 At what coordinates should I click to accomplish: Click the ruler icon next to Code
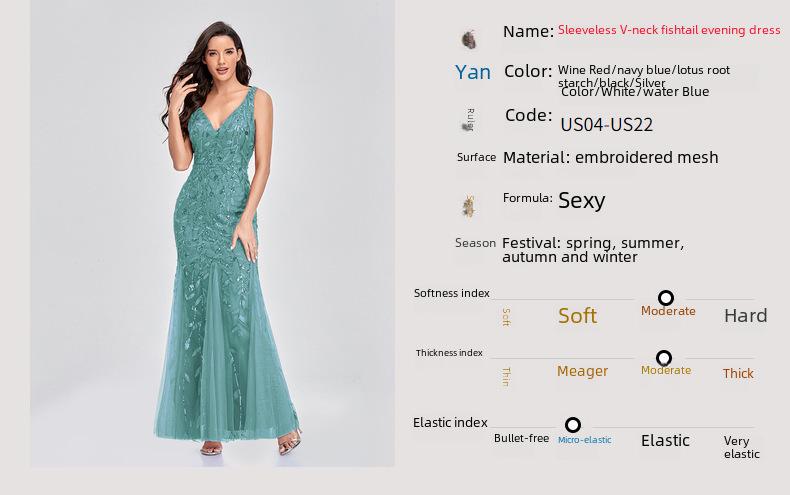[469, 120]
